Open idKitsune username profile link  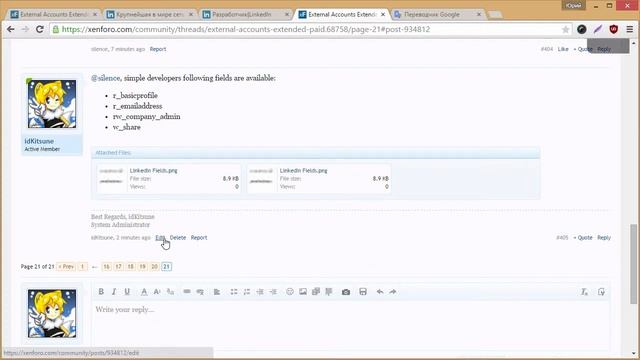(x=39, y=141)
